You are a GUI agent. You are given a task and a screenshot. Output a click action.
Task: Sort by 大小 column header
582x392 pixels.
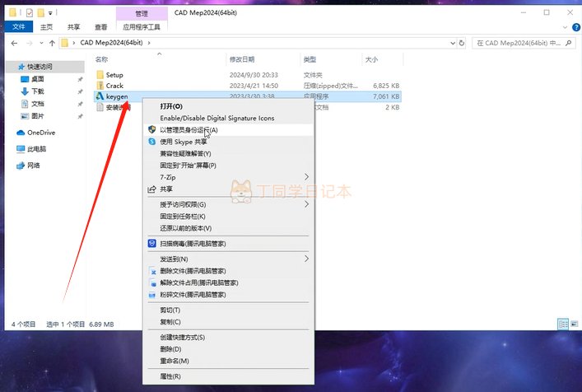pos(371,59)
